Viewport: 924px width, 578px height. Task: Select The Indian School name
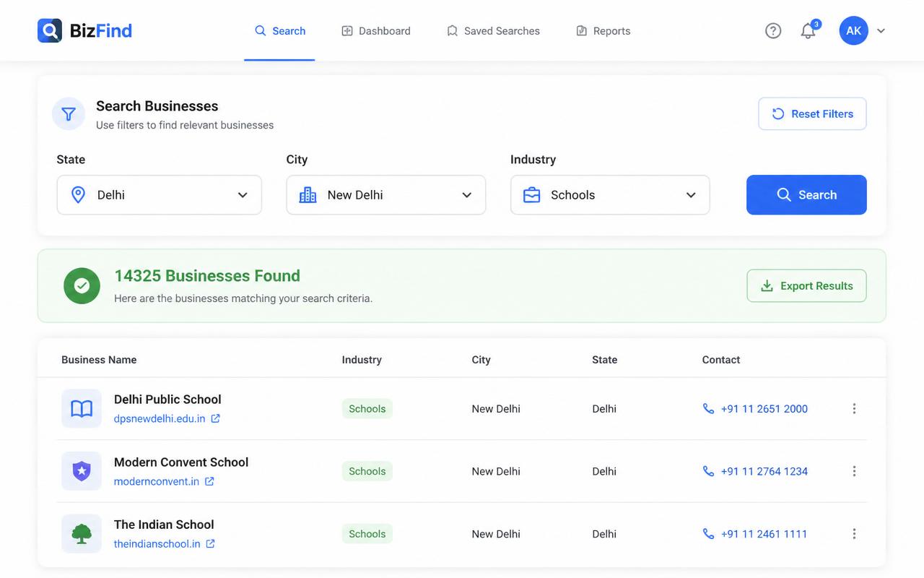click(x=164, y=525)
